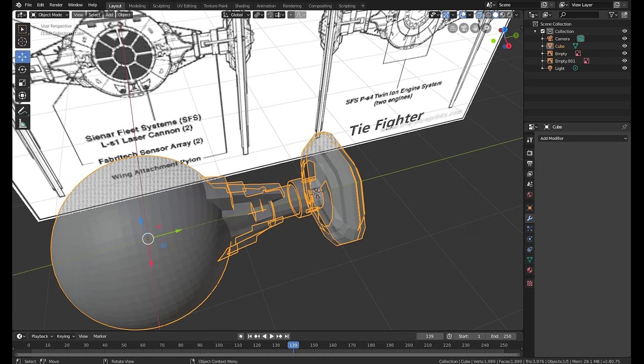Click the viewport Object menu button
Screen dimensions: 644x364
(124, 15)
